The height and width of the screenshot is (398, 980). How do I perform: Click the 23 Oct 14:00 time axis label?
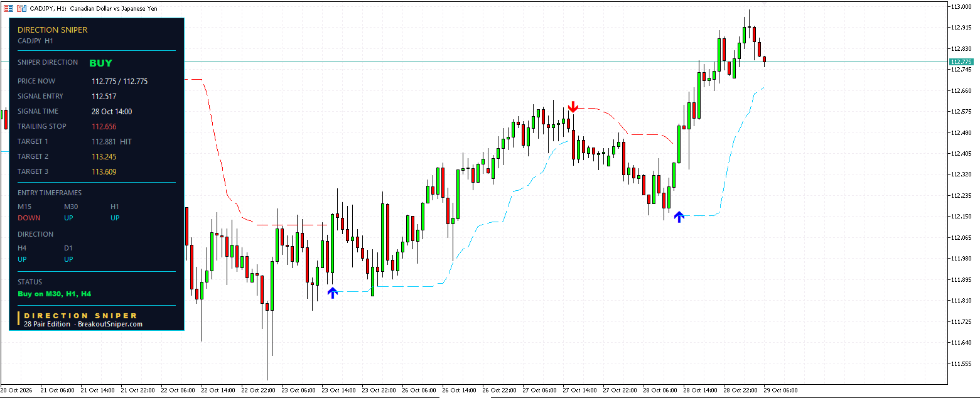pos(339,390)
